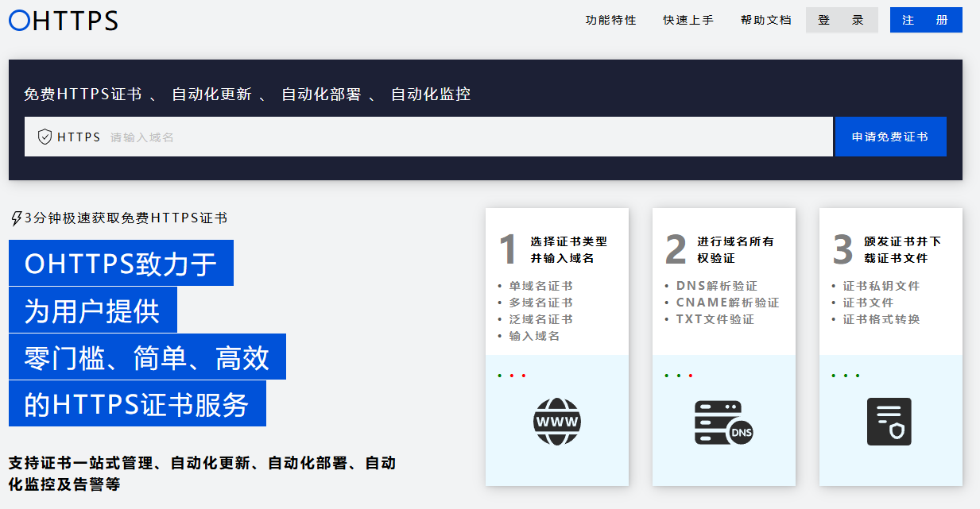980x509 pixels.
Task: Click the WWW globe icon
Action: coord(556,421)
